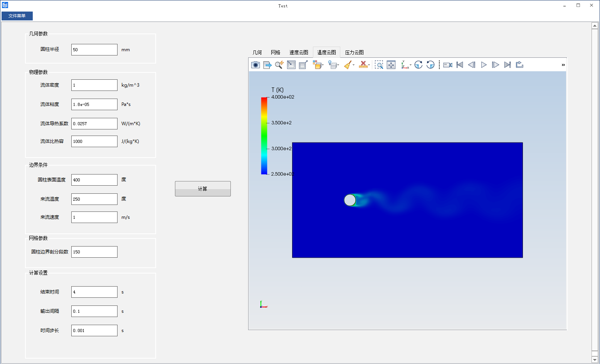Switch to the 网格 tab
The image size is (600, 364).
[276, 52]
